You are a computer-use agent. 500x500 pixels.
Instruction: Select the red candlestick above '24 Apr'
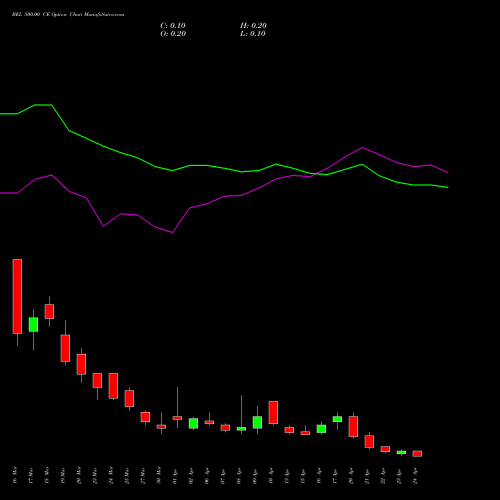tap(417, 454)
